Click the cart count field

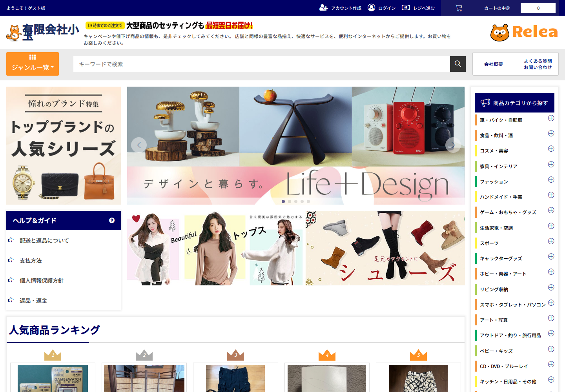pos(538,8)
